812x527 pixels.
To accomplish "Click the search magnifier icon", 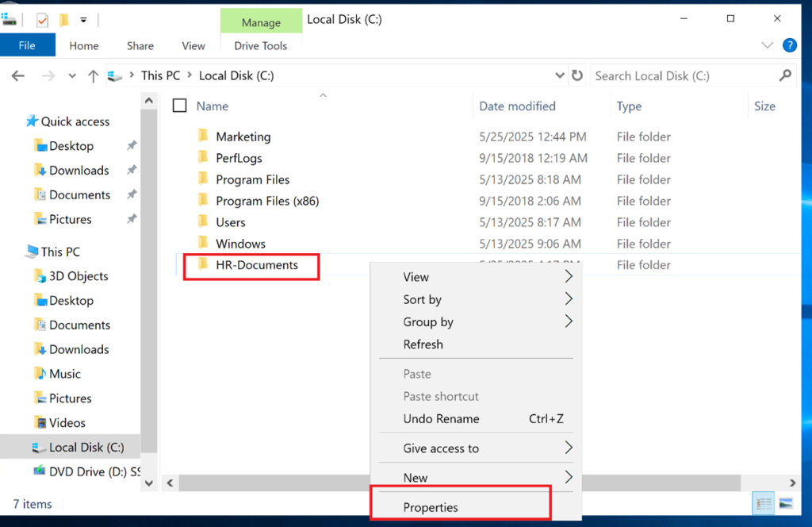I will click(x=785, y=76).
